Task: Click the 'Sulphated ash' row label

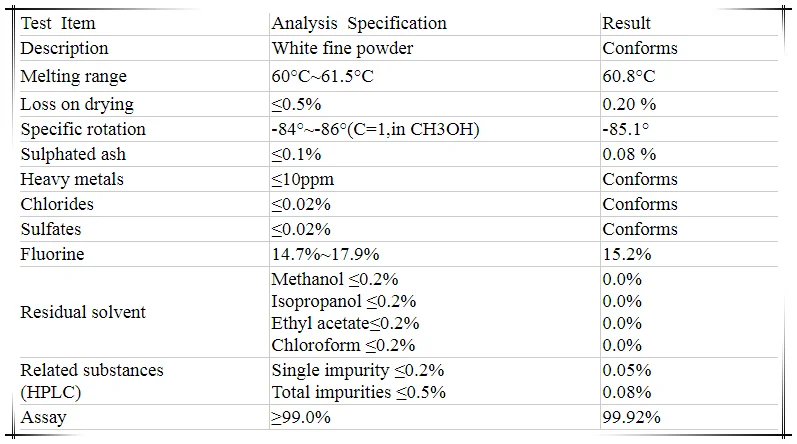Action: pyautogui.click(x=73, y=154)
